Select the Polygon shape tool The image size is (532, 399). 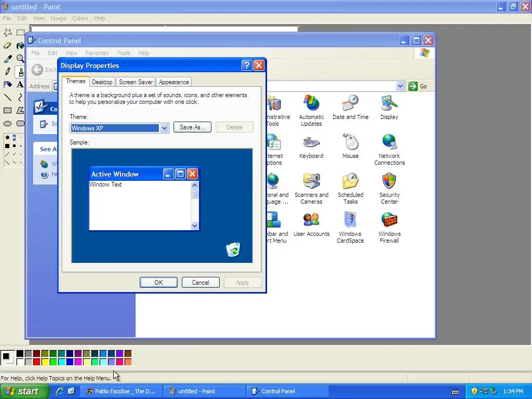coord(20,110)
